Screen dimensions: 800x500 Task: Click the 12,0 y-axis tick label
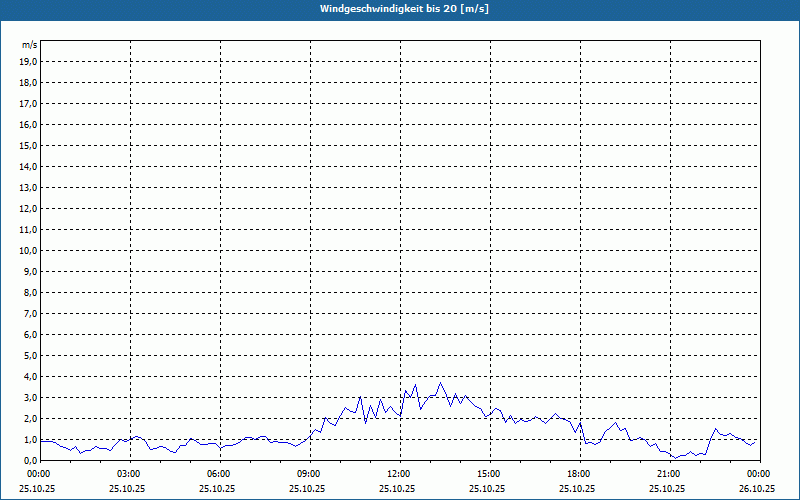click(28, 209)
